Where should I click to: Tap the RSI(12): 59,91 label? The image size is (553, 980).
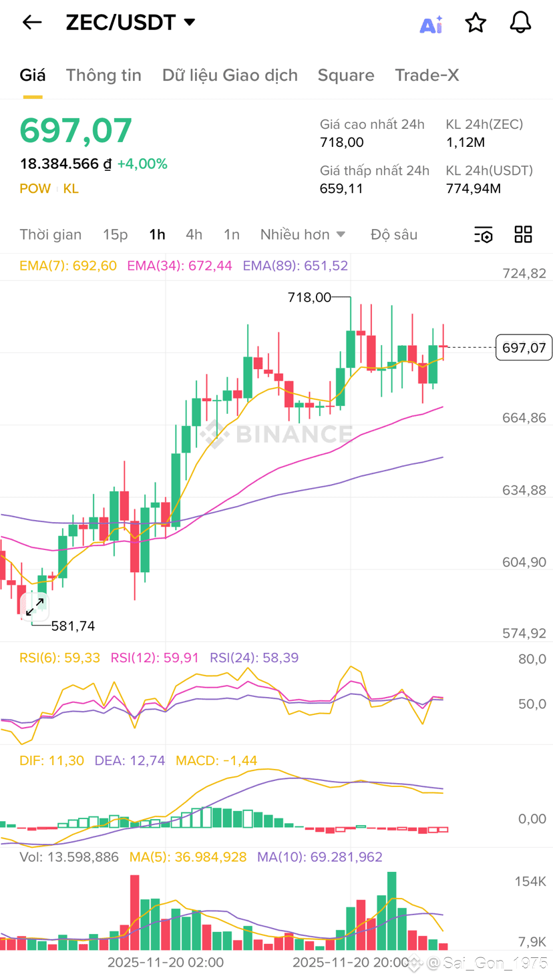click(x=155, y=658)
